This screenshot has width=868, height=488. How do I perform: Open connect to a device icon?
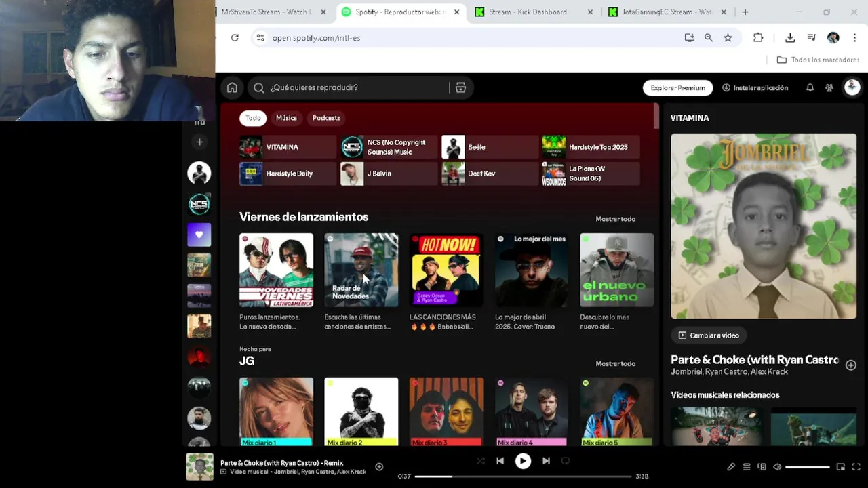[762, 466]
